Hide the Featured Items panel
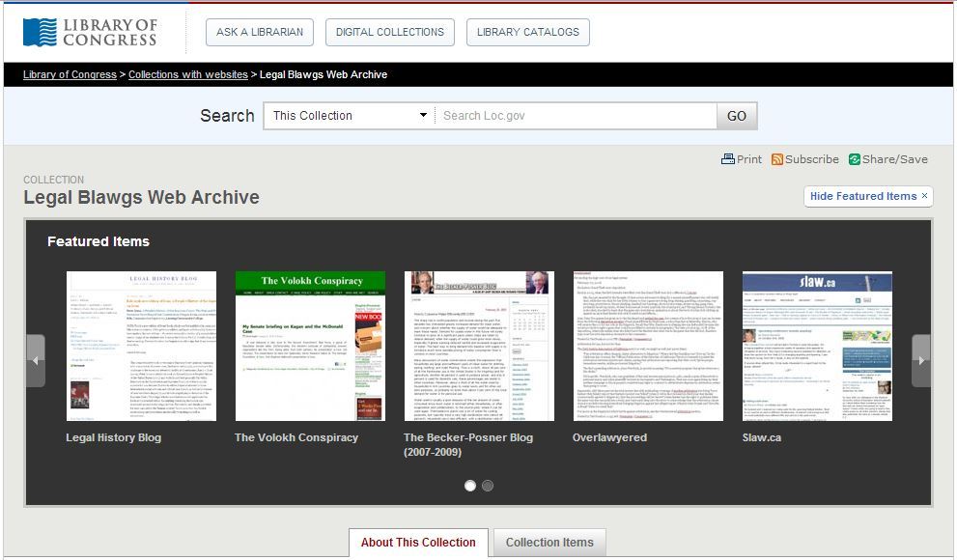This screenshot has height=560, width=957. click(868, 196)
